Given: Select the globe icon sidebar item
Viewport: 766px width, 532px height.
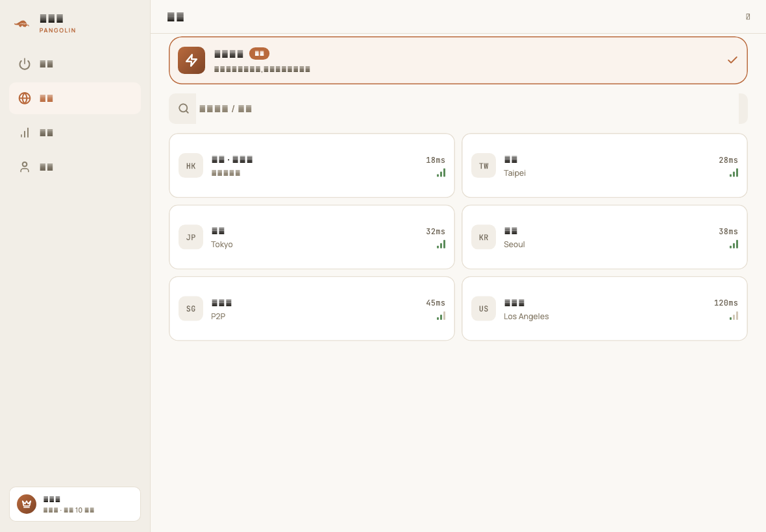Looking at the screenshot, I should [x=75, y=98].
